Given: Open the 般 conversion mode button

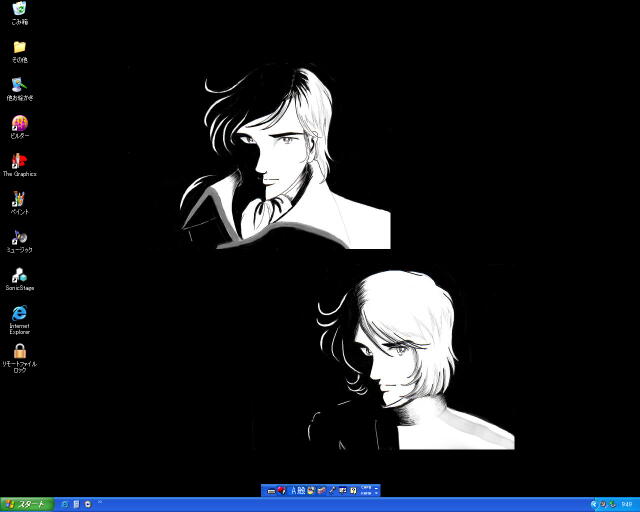Looking at the screenshot, I should click(x=301, y=491).
